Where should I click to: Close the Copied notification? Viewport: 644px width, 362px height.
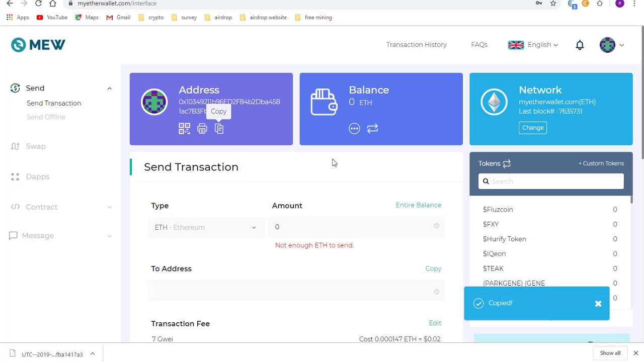pos(598,304)
